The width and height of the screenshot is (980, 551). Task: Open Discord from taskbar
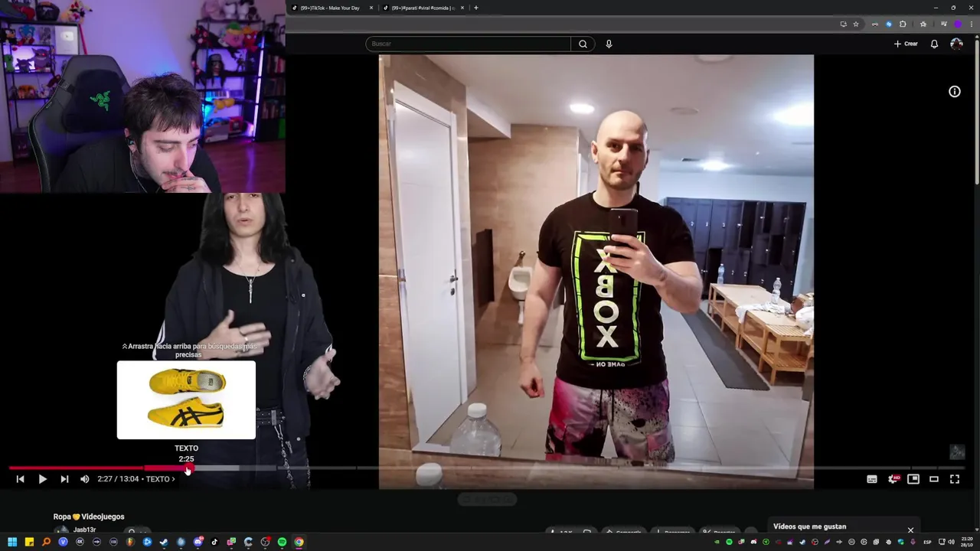[198, 542]
